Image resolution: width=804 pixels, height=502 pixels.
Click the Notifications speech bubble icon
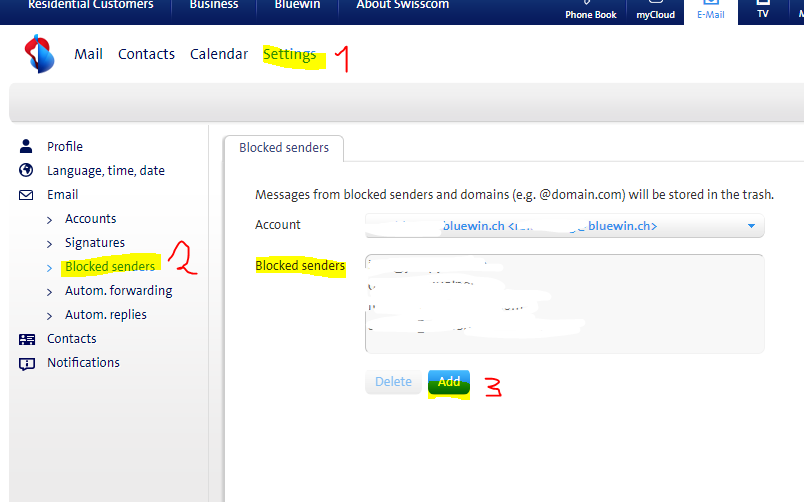tap(27, 363)
